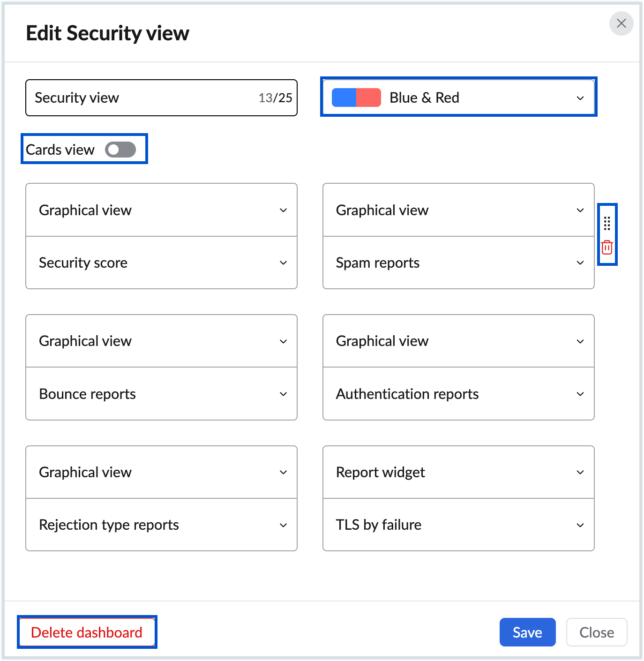The image size is (644, 661).
Task: Toggle the Cards view switch
Action: tap(120, 150)
